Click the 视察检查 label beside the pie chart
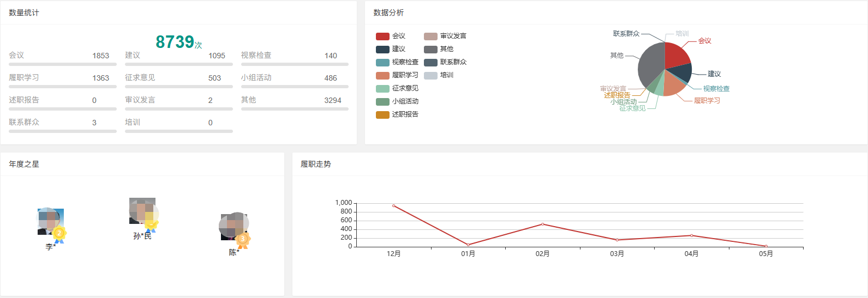The width and height of the screenshot is (868, 298). [x=716, y=89]
